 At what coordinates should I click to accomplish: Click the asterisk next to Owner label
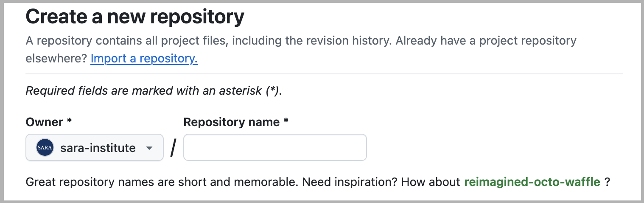[x=69, y=121]
